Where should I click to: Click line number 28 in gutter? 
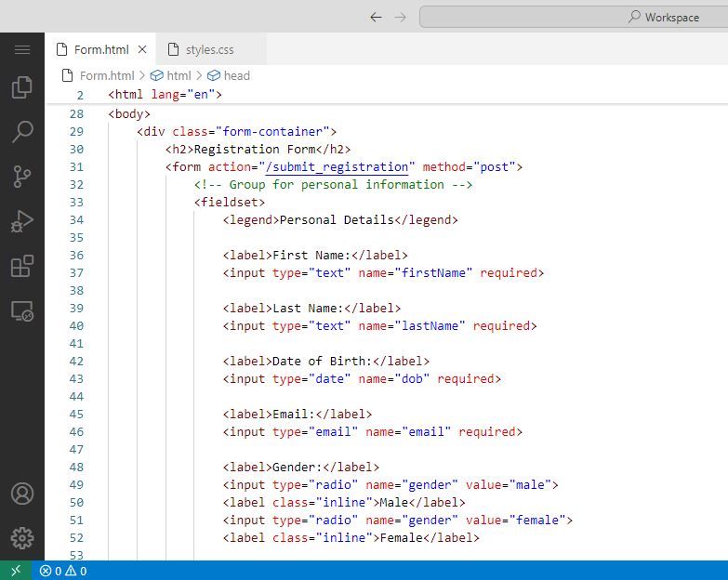(x=76, y=114)
